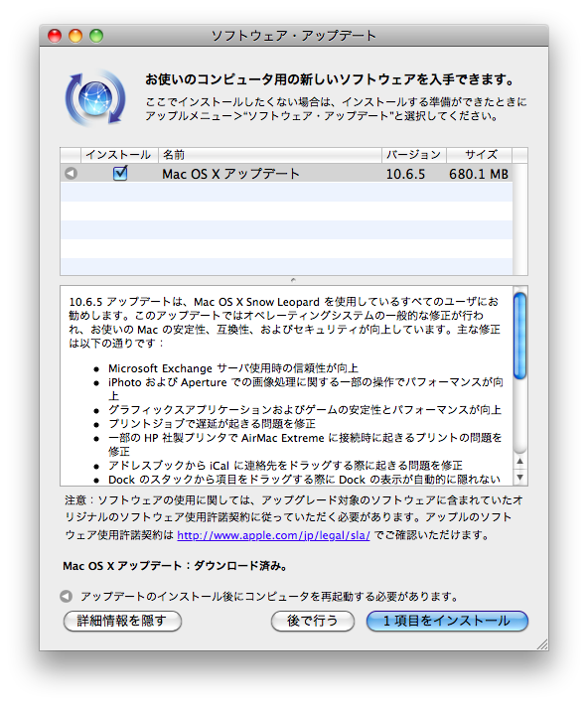
Task: Click the scroll down arrow in description pane
Action: [520, 477]
